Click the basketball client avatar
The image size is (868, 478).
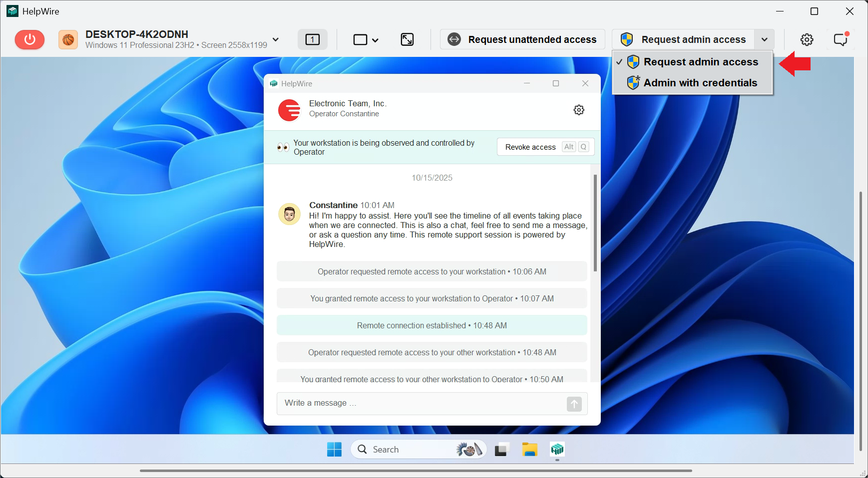pyautogui.click(x=68, y=39)
